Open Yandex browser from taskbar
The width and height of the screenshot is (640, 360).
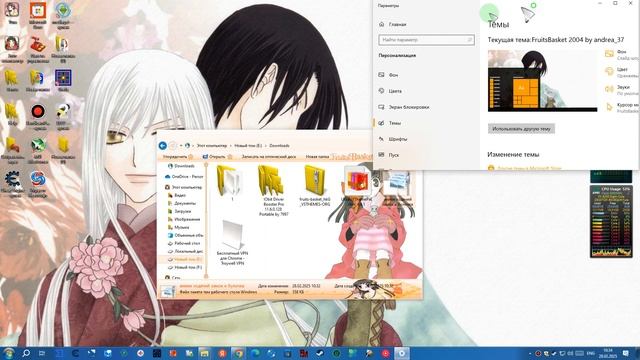(222, 353)
